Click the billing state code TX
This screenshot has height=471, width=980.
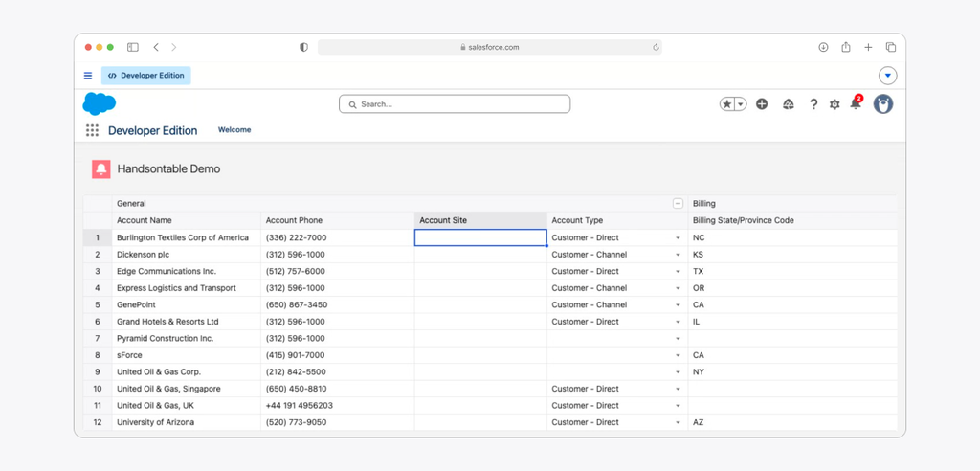pyautogui.click(x=699, y=272)
